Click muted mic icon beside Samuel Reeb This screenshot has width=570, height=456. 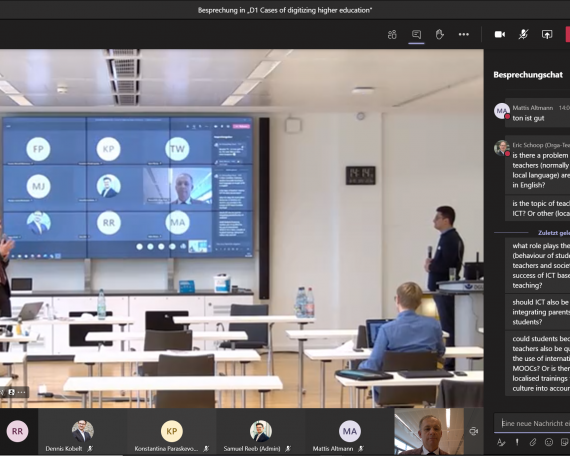pos(288,449)
